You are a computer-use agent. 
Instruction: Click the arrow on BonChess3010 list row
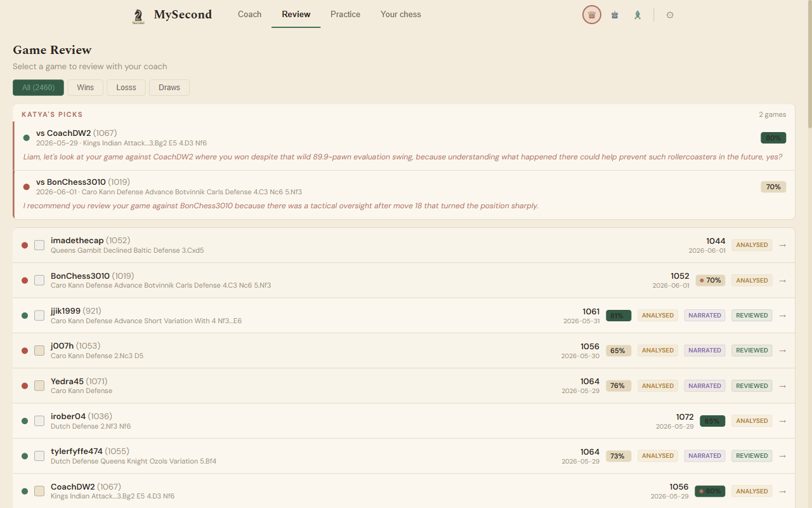point(782,280)
